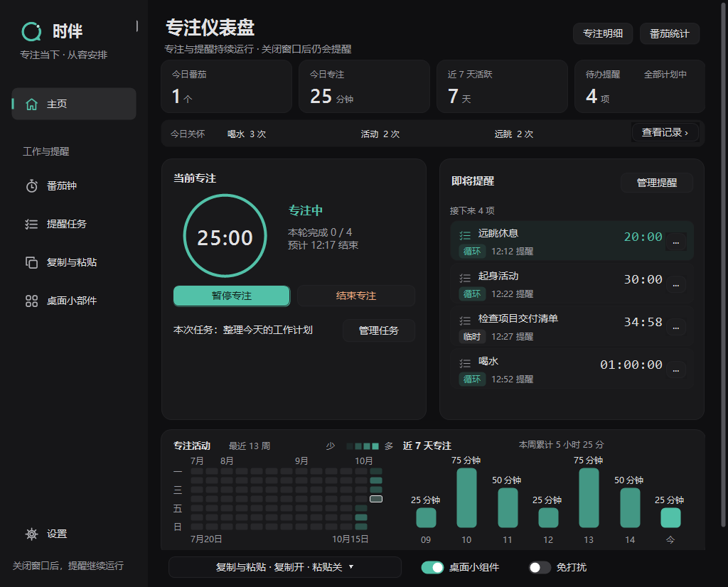The width and height of the screenshot is (728, 587).
Task: Open 桌面小部件 in the sidebar
Action: [x=74, y=301]
